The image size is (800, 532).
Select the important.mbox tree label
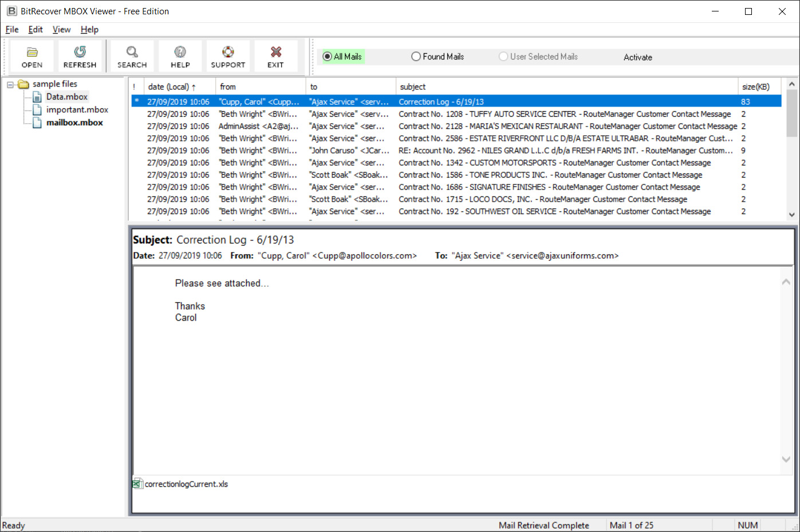[77, 110]
